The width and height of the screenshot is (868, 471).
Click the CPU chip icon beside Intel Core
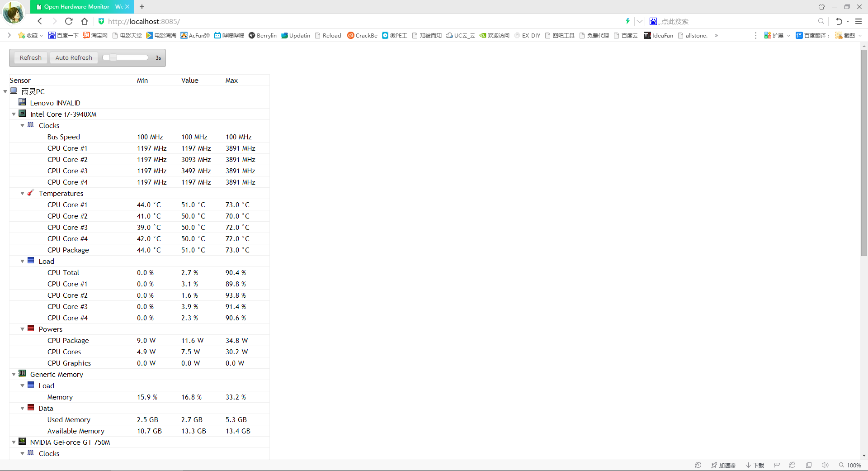click(x=22, y=114)
